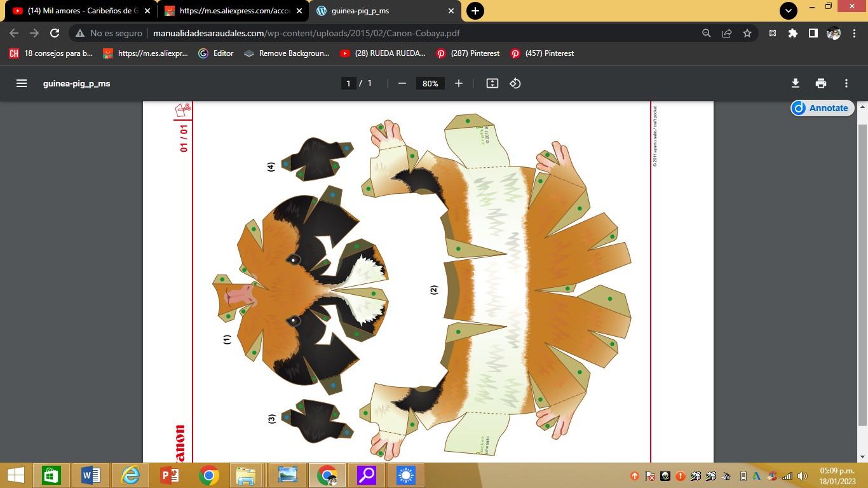Go back to the previous page

(x=14, y=33)
